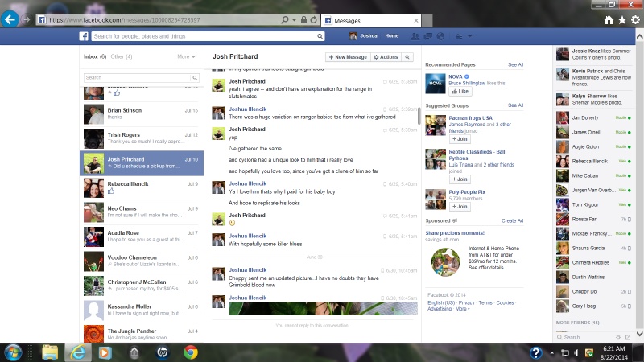
Task: Open the Rebecca Illencik conversation
Action: pos(142,187)
